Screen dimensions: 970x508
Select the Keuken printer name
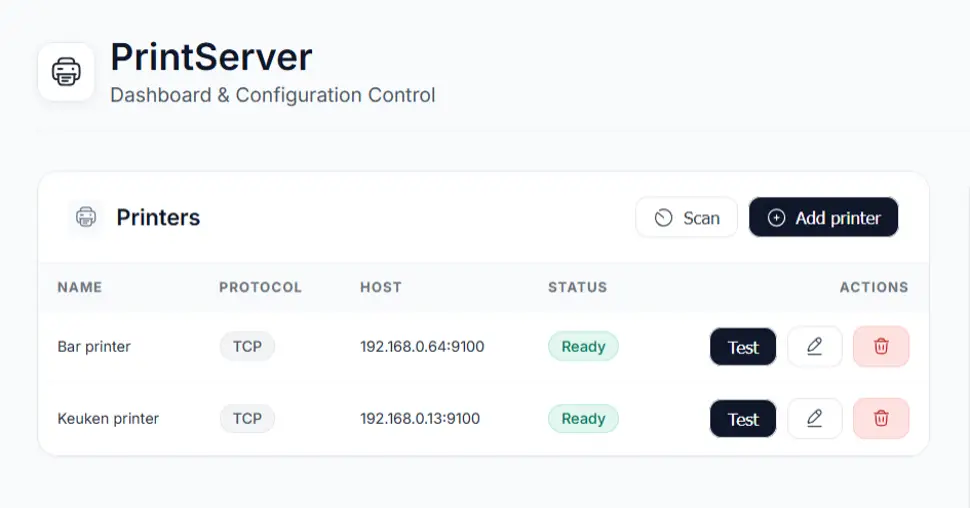click(x=108, y=419)
